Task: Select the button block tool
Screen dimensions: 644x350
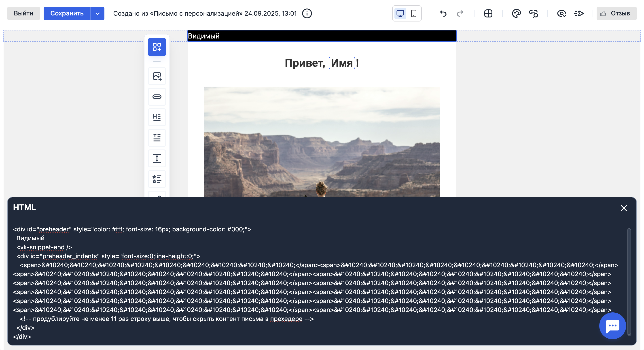Action: (x=157, y=97)
